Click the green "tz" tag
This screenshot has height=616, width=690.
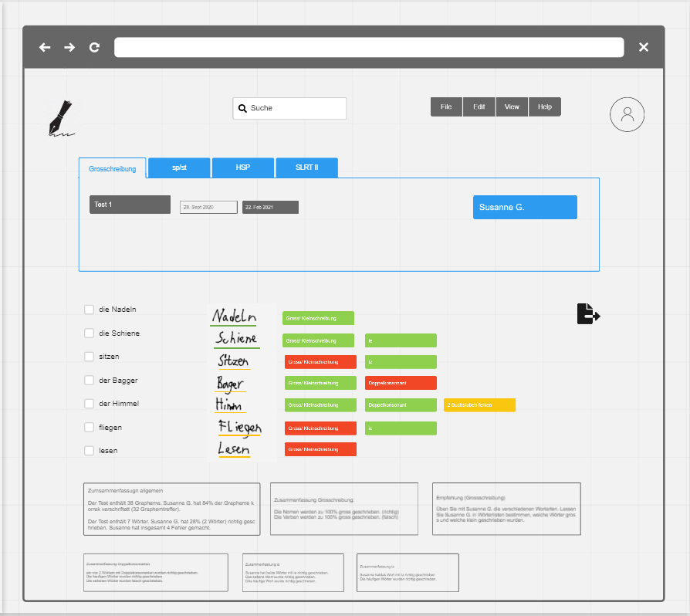tap(401, 362)
